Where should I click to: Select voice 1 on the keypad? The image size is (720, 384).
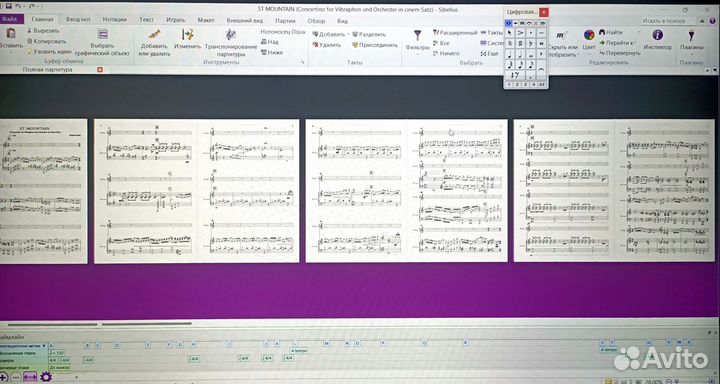click(x=509, y=85)
